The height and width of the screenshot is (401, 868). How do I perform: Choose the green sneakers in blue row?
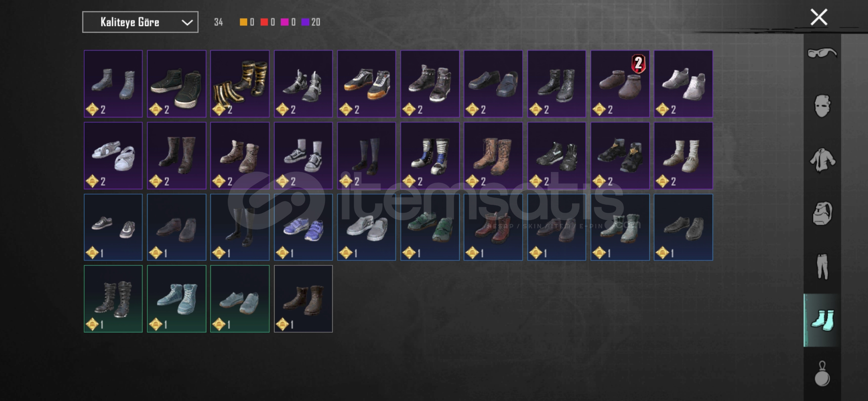pos(430,227)
